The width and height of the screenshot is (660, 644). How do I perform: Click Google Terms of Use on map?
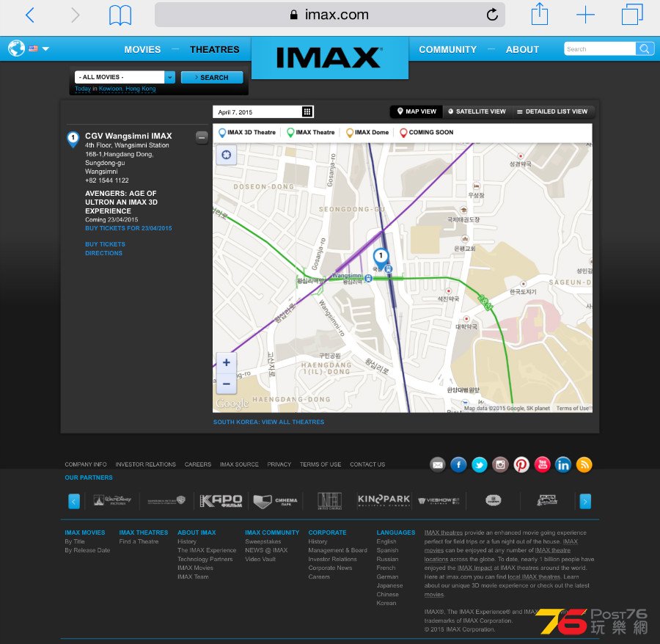[573, 409]
